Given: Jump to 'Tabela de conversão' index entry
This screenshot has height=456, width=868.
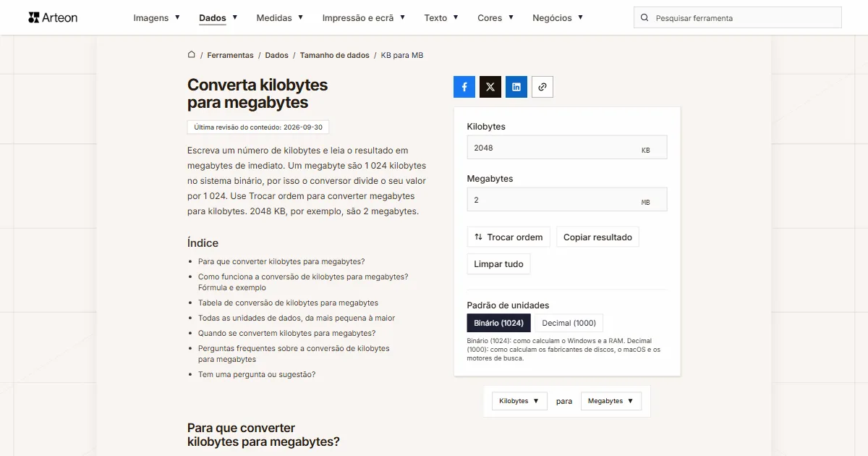Looking at the screenshot, I should coord(288,303).
